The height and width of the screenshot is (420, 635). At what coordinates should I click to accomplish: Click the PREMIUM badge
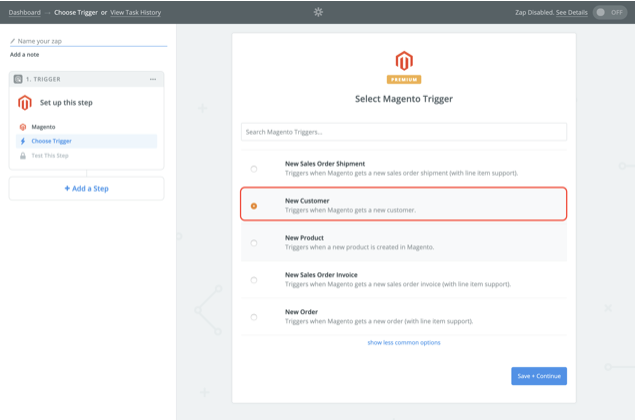404,79
